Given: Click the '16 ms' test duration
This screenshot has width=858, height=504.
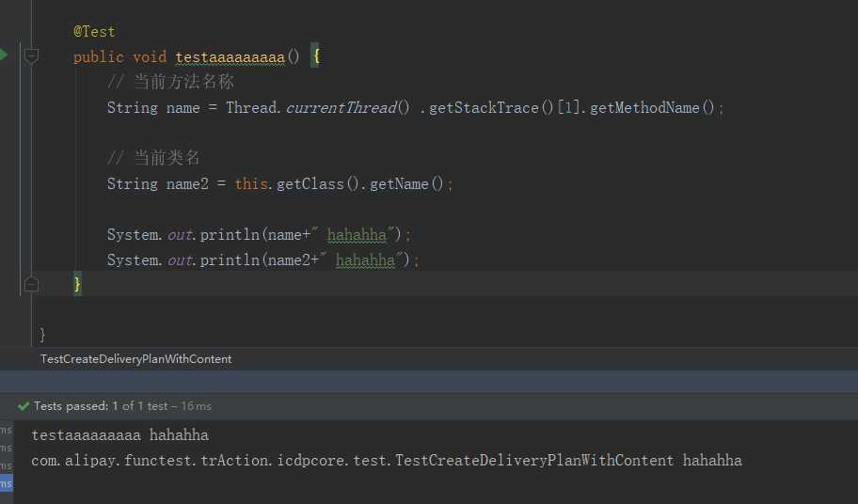Looking at the screenshot, I should tap(196, 406).
